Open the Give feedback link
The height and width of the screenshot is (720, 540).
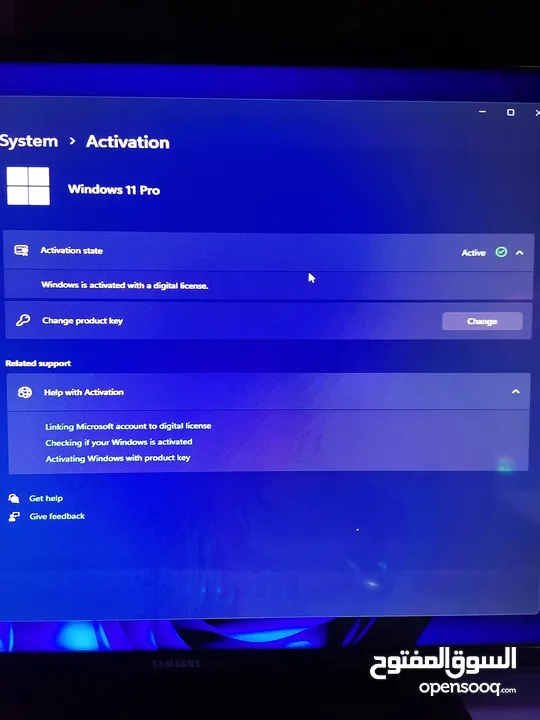point(57,516)
